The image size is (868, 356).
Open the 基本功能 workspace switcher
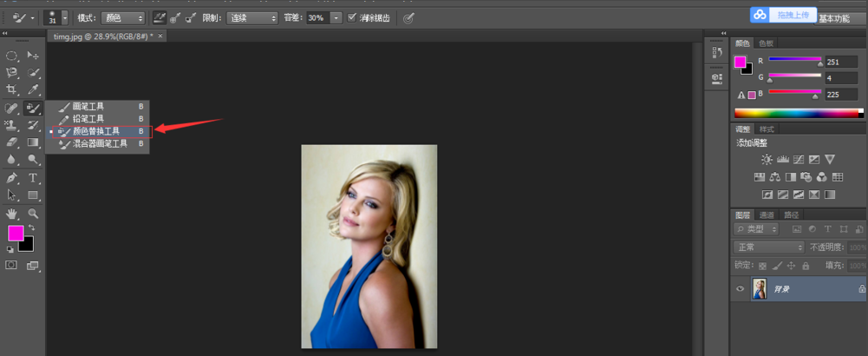pos(841,18)
